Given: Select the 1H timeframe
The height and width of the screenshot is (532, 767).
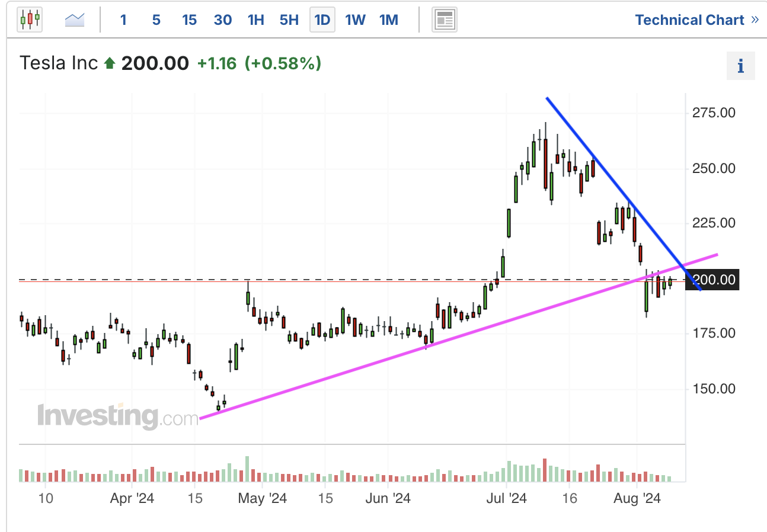Looking at the screenshot, I should 256,20.
